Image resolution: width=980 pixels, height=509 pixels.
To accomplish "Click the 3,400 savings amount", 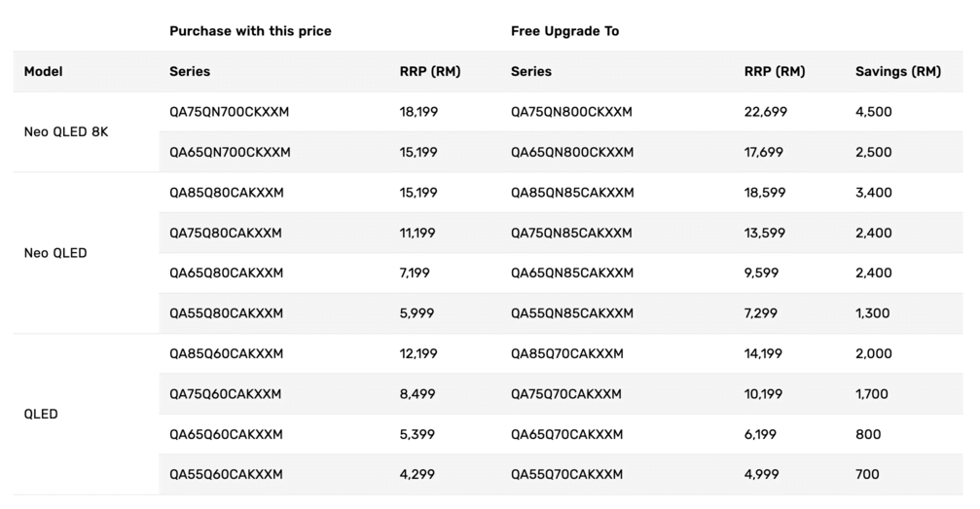I will click(873, 193).
